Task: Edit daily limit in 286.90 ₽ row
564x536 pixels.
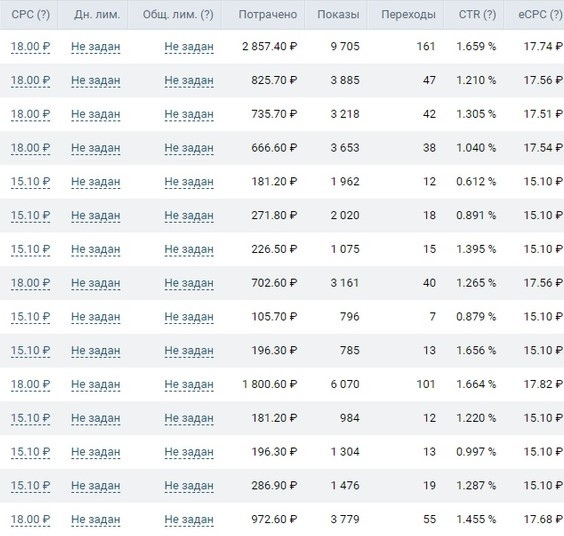Action: pyautogui.click(x=96, y=486)
